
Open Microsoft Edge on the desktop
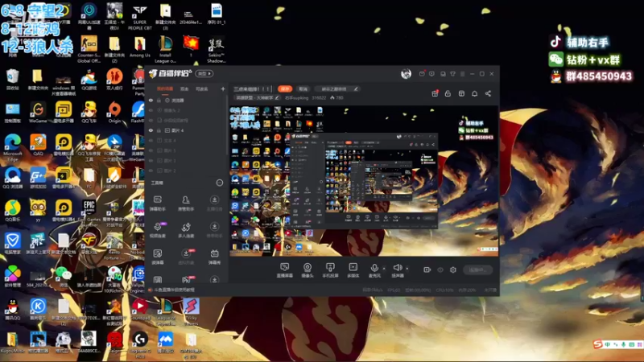point(12,146)
